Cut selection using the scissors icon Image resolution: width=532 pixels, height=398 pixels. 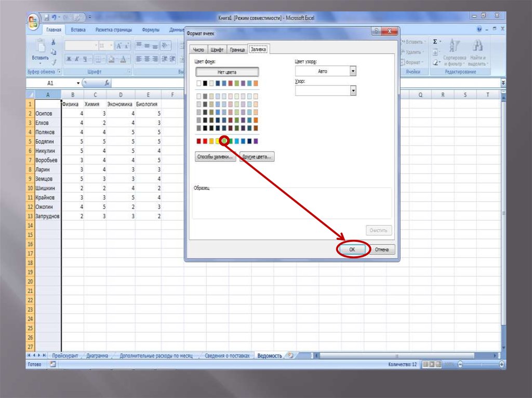tap(54, 43)
